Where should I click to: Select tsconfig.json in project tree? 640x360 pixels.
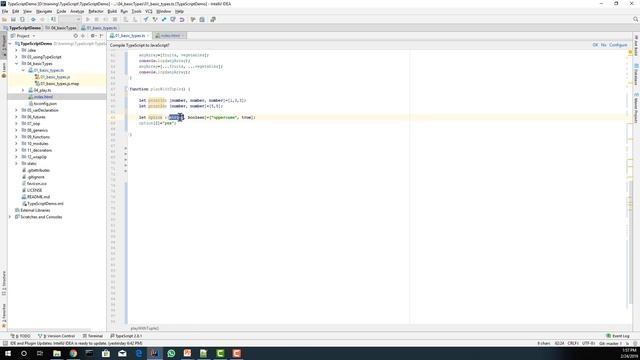tap(43, 104)
